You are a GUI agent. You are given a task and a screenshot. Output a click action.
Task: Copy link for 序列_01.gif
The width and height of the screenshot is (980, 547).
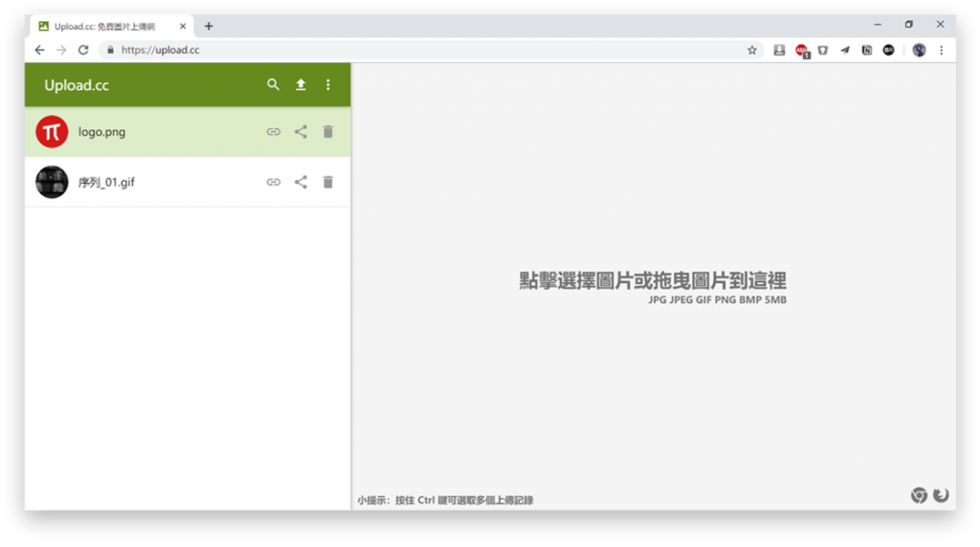274,182
